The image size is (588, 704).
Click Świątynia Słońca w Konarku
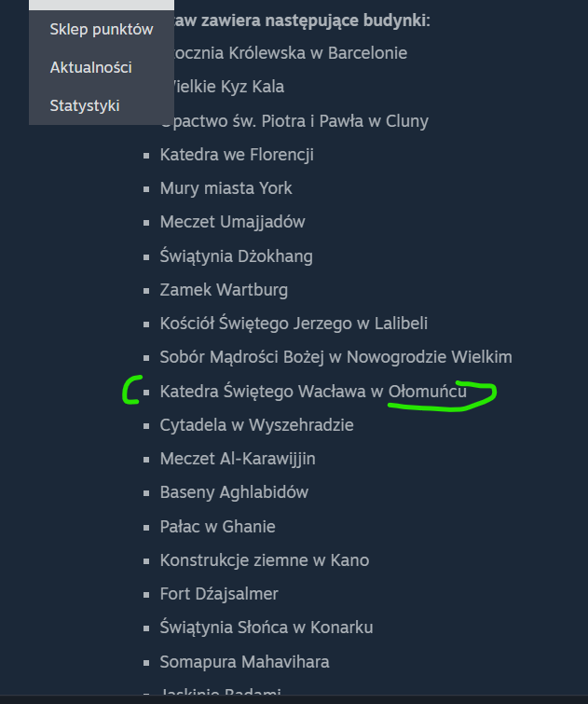click(x=267, y=628)
